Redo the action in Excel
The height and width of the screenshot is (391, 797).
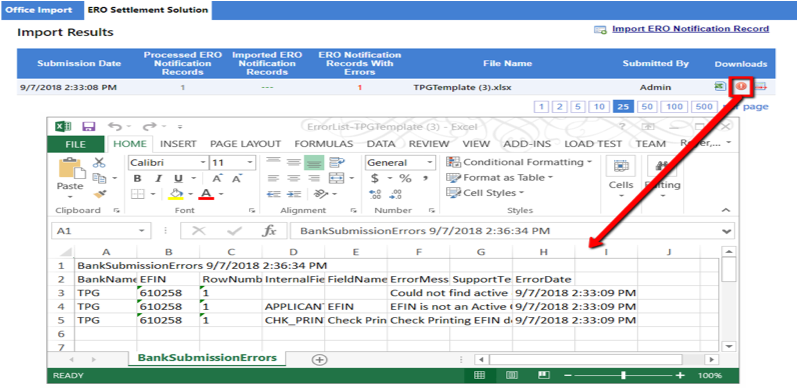tap(149, 127)
